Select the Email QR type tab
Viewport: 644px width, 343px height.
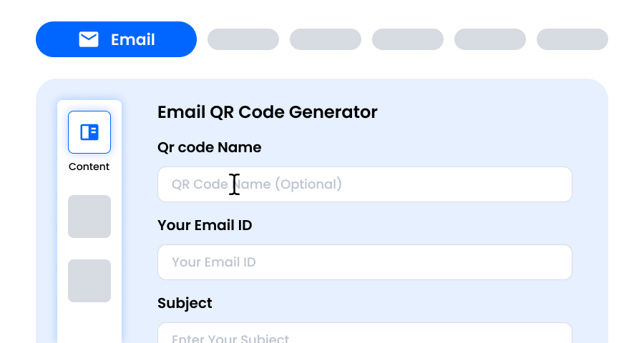tap(116, 39)
